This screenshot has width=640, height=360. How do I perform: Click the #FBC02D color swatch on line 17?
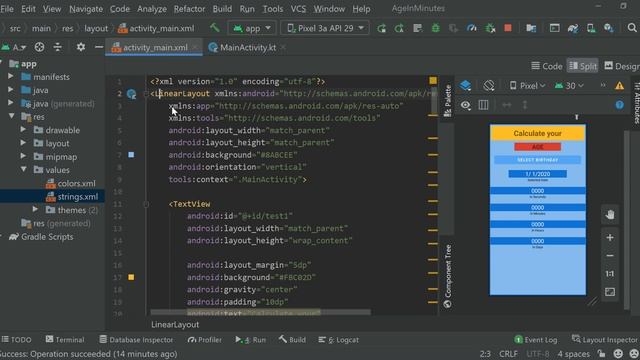(x=131, y=277)
